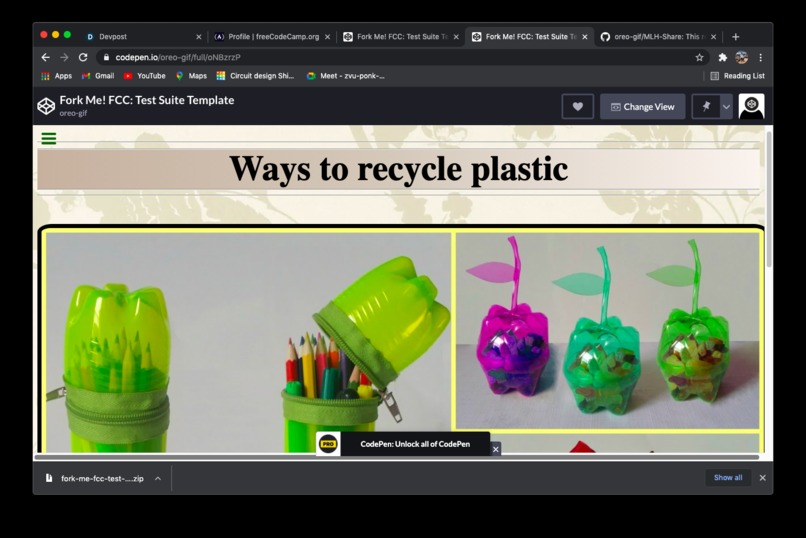The width and height of the screenshot is (806, 538).
Task: Open the Meet bookmark
Action: pos(345,76)
